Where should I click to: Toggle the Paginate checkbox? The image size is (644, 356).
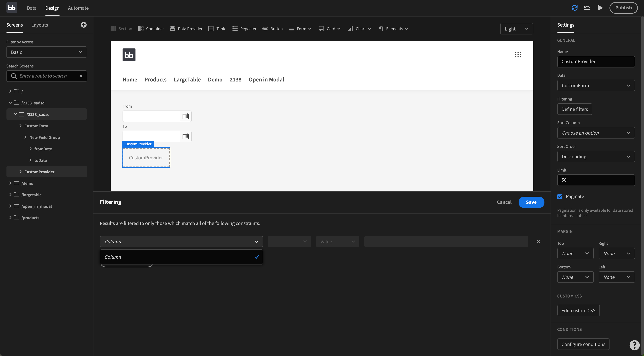pos(560,196)
